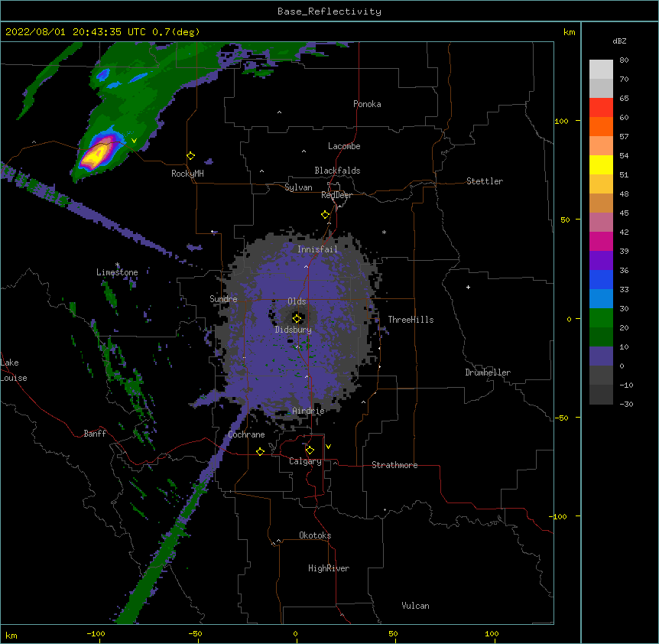Pick the bright green 20–30 dBZ legend swatch
The image size is (659, 644).
(601, 318)
